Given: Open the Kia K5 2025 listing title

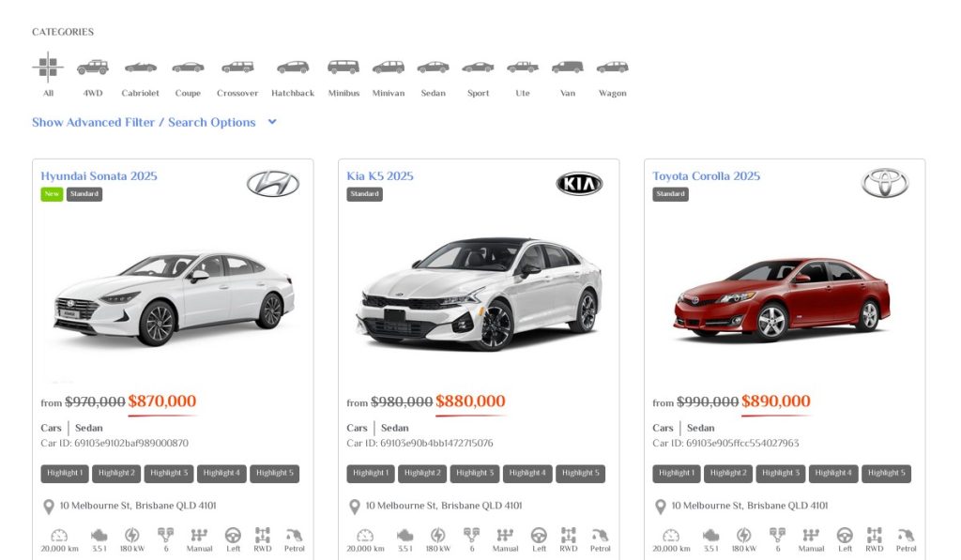Looking at the screenshot, I should (x=379, y=176).
